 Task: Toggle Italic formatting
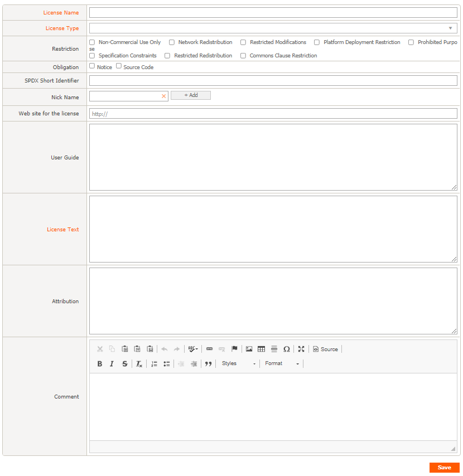coord(112,363)
